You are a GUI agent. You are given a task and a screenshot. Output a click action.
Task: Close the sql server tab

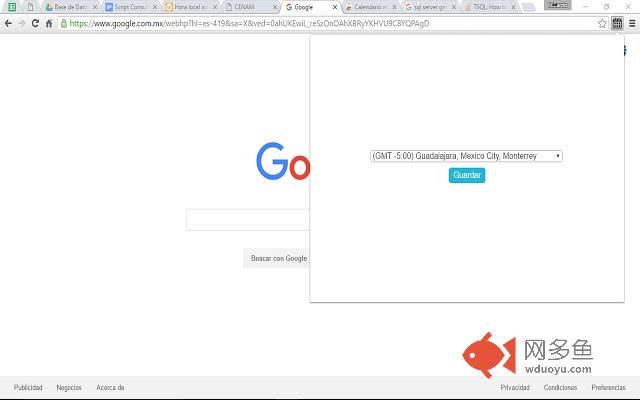(454, 7)
